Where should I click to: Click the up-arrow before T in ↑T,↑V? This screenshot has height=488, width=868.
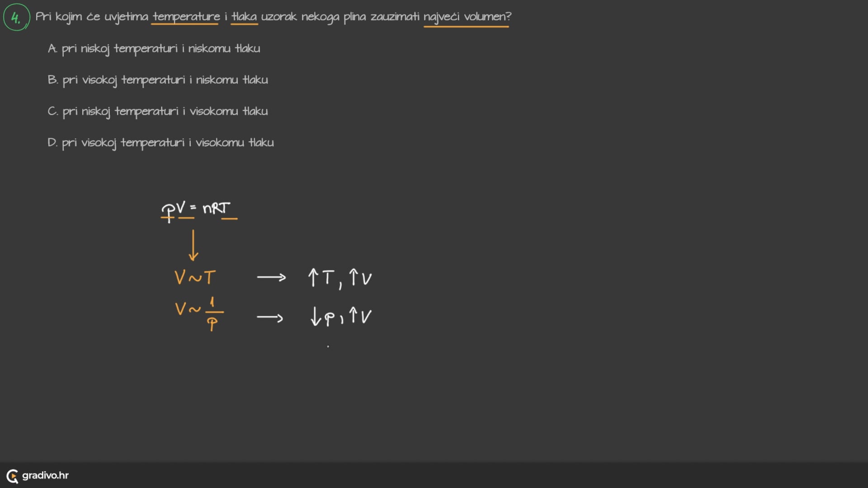(313, 277)
